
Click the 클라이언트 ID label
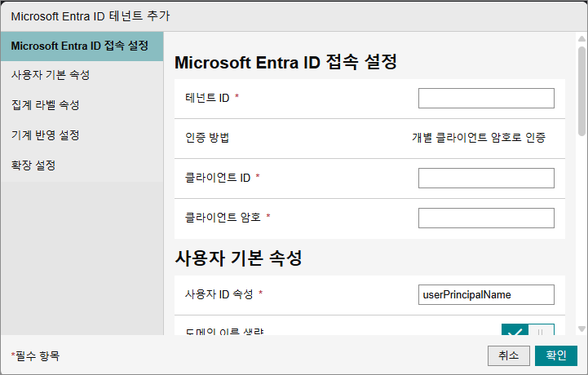218,178
